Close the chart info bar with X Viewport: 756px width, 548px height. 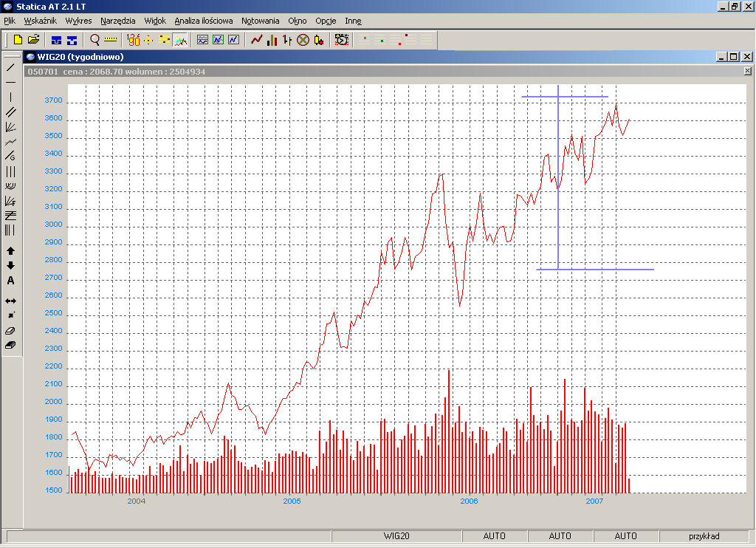[747, 71]
